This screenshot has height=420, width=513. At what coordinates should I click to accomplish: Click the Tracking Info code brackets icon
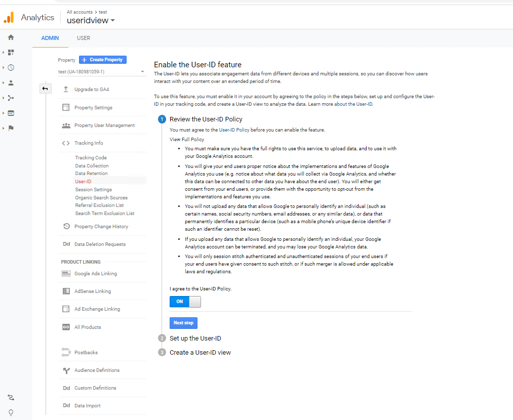pos(66,143)
